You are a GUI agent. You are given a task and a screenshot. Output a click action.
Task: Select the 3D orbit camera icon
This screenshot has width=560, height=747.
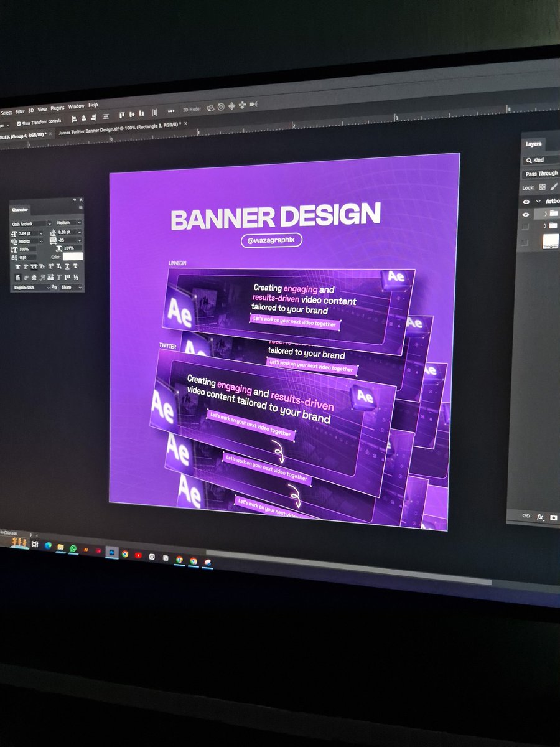(210, 108)
